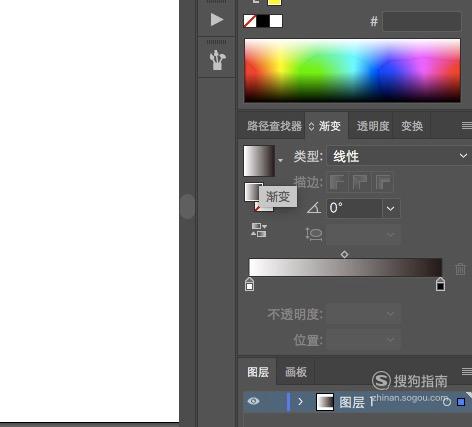The height and width of the screenshot is (427, 472).
Task: Switch to the 图层 tab
Action: [x=258, y=372]
